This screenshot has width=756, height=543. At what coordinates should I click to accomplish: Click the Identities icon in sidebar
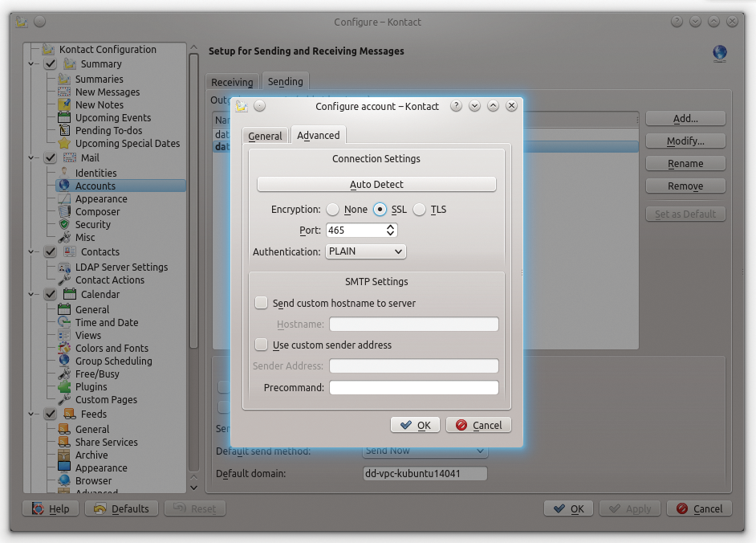point(64,173)
